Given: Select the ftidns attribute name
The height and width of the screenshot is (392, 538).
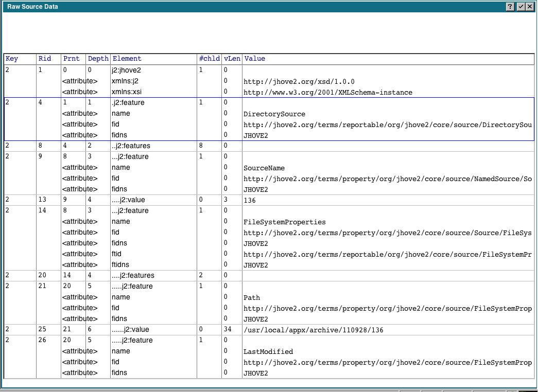Looking at the screenshot, I should pyautogui.click(x=120, y=264).
